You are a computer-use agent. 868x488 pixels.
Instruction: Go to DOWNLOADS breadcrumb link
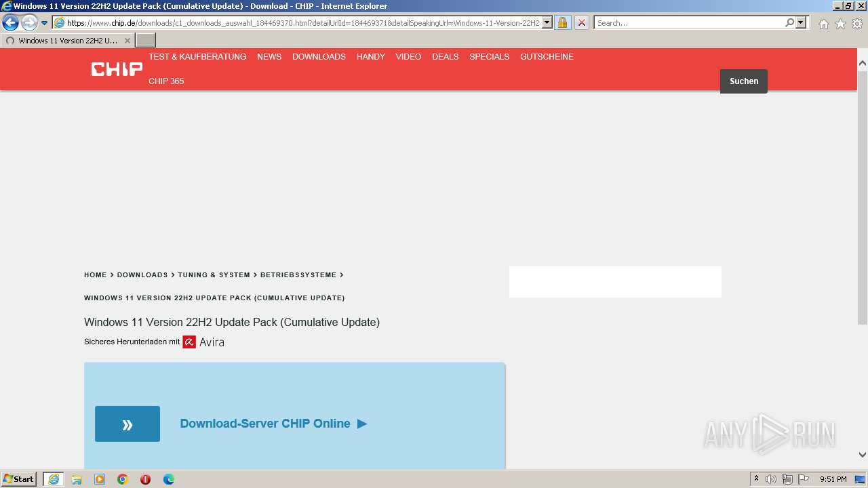(x=142, y=275)
